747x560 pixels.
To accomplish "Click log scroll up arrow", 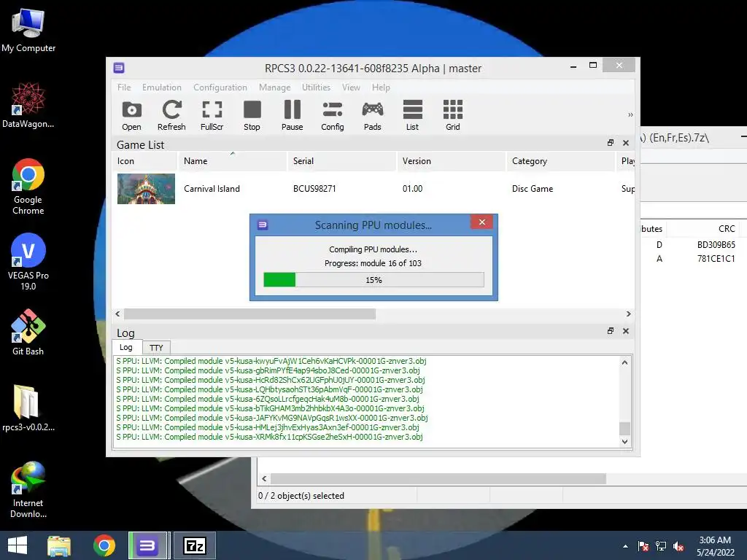I will tap(624, 362).
